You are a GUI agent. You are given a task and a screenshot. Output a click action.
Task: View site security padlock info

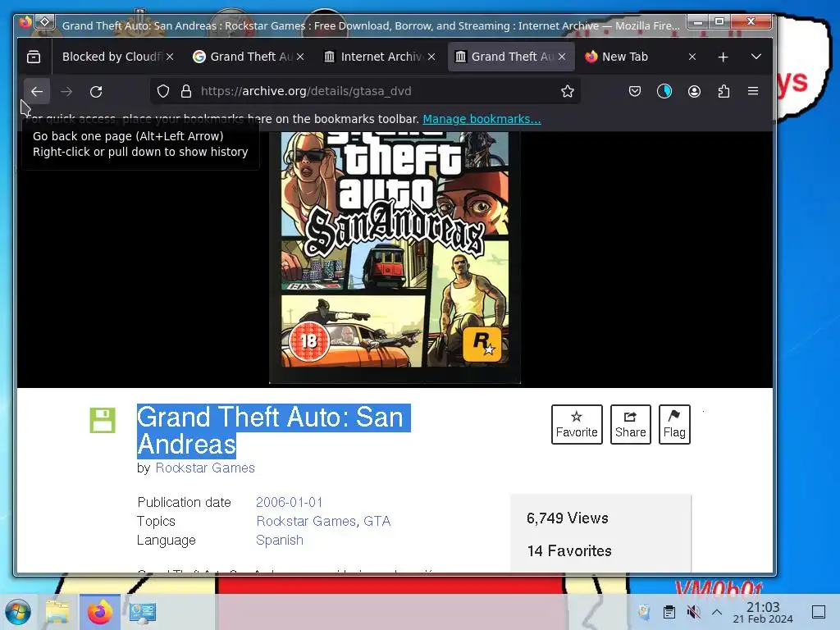point(186,92)
